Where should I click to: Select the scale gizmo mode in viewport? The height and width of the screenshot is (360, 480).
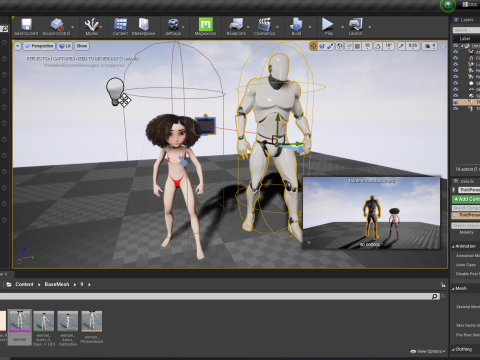(330, 46)
